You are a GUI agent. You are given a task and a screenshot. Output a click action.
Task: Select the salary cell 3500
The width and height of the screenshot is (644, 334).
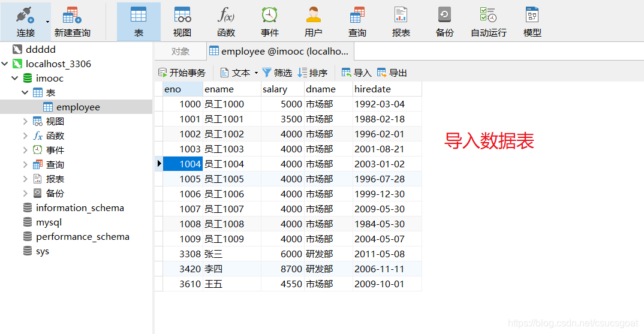tap(282, 119)
